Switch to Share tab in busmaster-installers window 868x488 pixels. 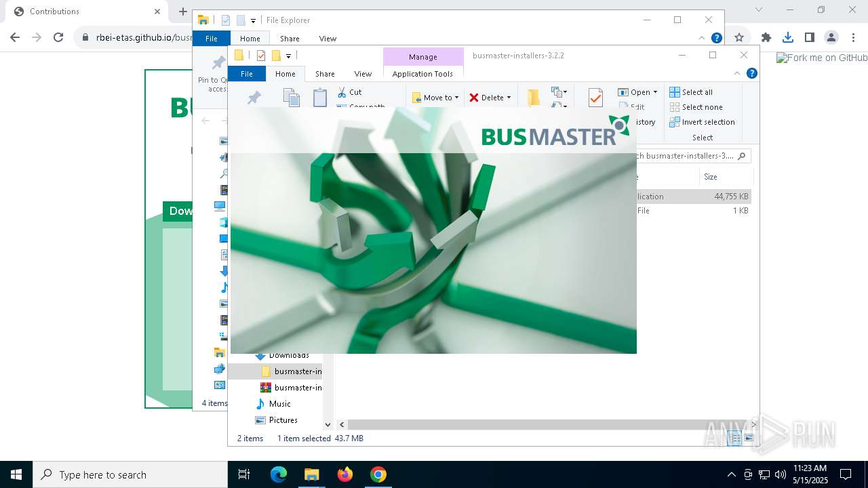pos(325,74)
